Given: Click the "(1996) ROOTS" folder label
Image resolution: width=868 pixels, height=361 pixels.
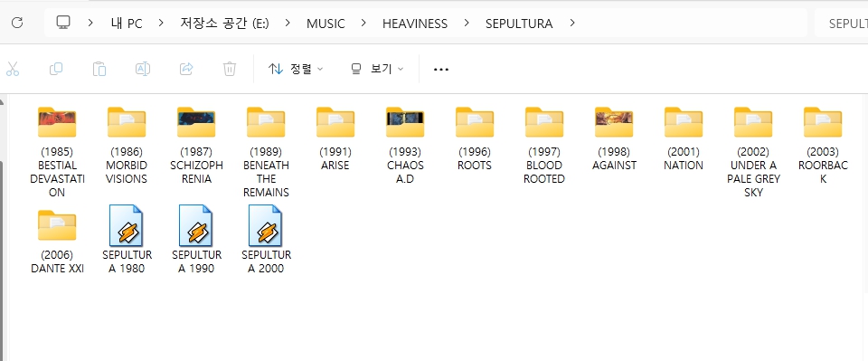Looking at the screenshot, I should [x=475, y=158].
